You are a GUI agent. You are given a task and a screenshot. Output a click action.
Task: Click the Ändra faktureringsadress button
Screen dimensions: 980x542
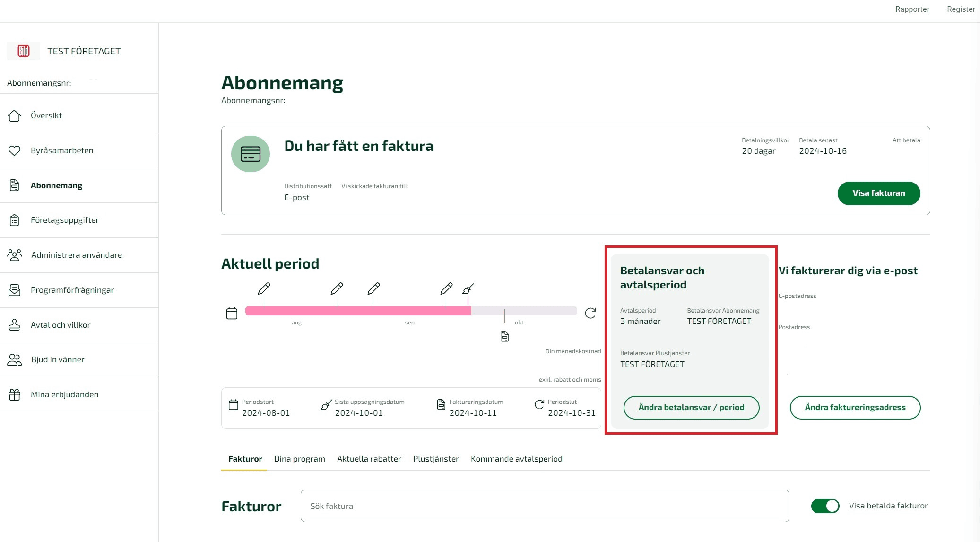pyautogui.click(x=855, y=408)
